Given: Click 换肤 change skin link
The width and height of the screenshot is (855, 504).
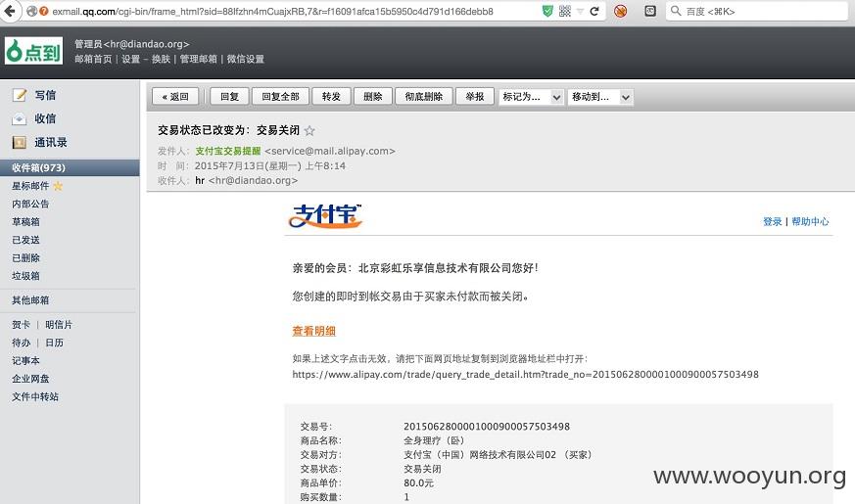Looking at the screenshot, I should pos(161,59).
